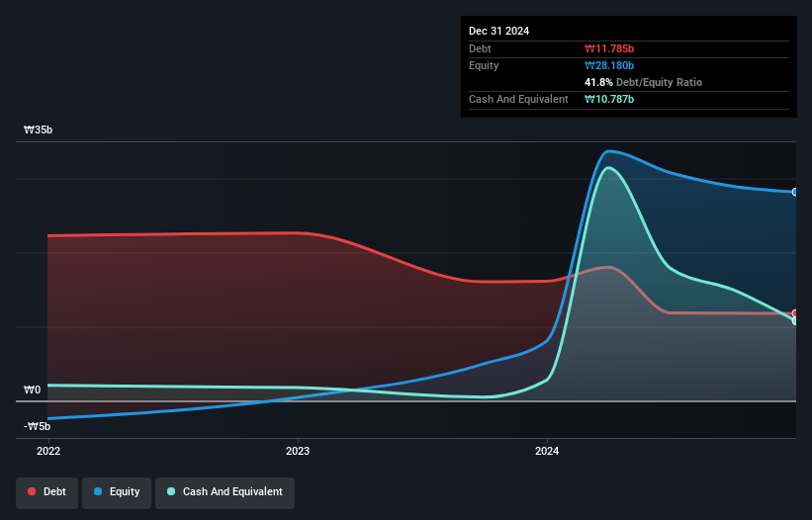The width and height of the screenshot is (812, 520).
Task: Click the Cash value ₩10.787b in tooltip
Action: [x=609, y=99]
